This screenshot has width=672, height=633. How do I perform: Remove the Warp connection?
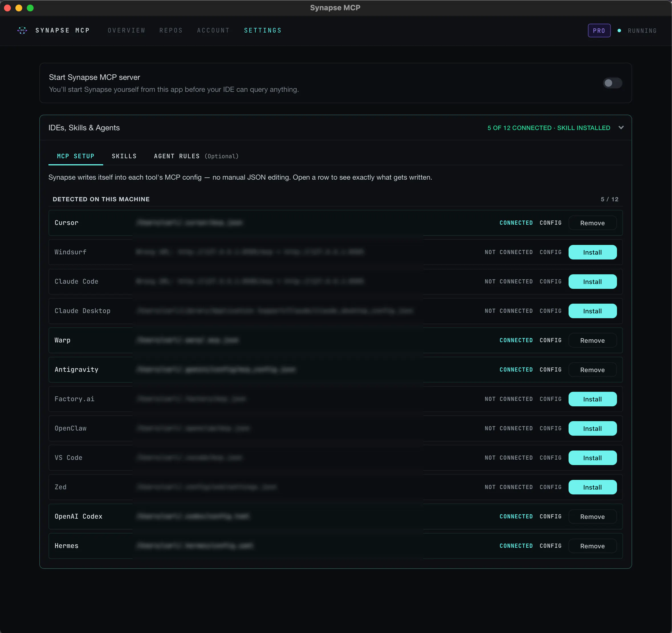592,340
